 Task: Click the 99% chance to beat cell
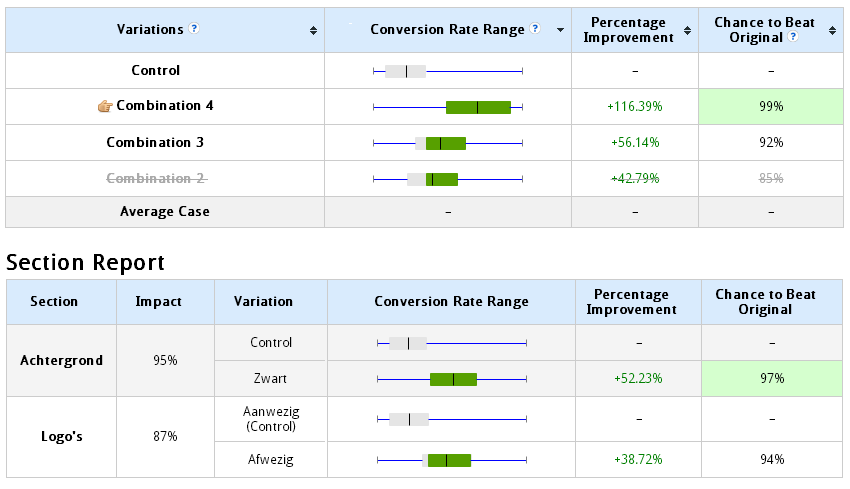coord(771,107)
